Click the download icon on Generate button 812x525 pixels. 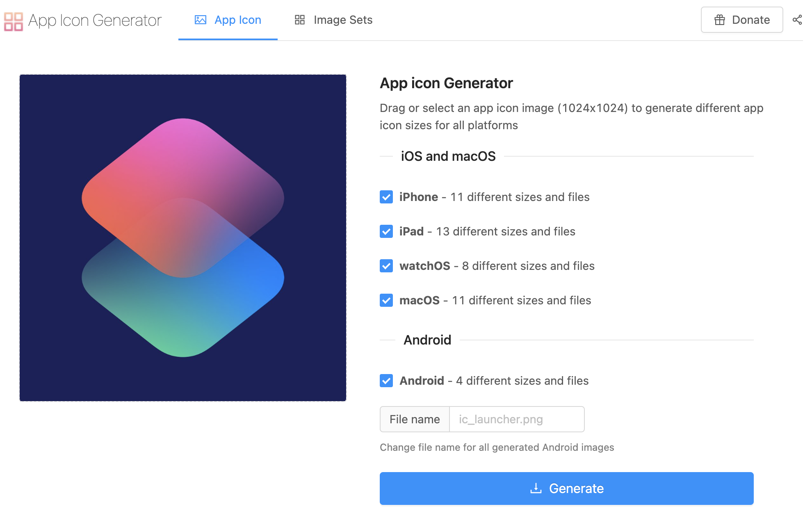[x=536, y=488]
